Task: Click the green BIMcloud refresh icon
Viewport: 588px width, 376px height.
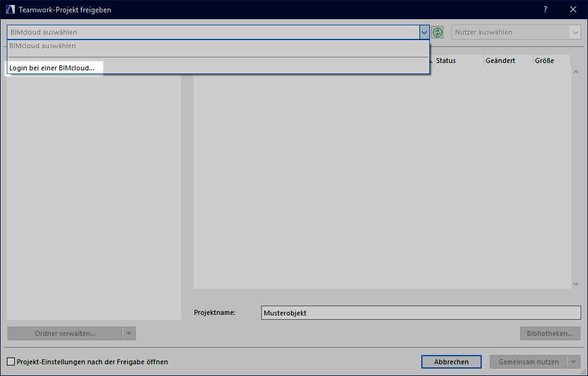Action: tap(437, 32)
